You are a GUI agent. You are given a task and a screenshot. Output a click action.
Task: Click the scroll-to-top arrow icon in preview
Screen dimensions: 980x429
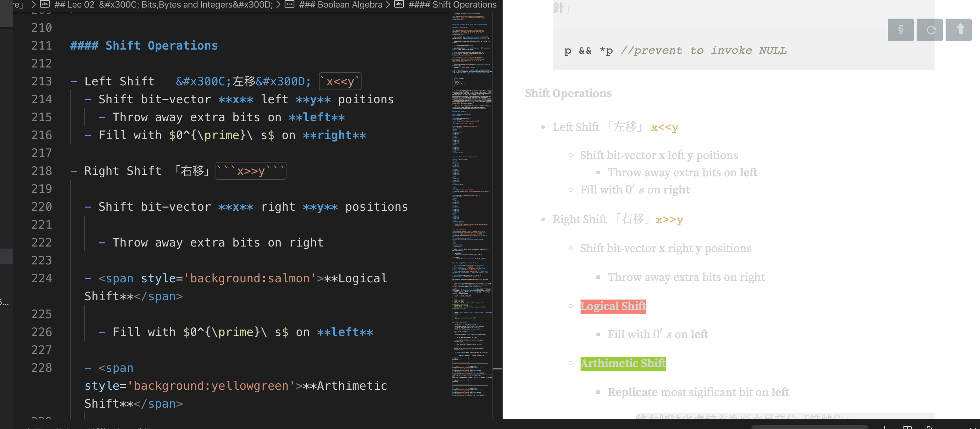point(958,30)
